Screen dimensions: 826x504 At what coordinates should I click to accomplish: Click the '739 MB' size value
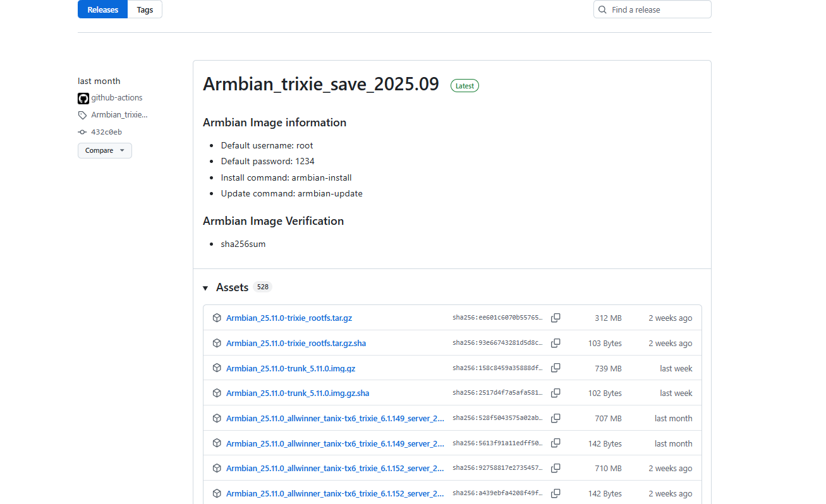point(608,368)
